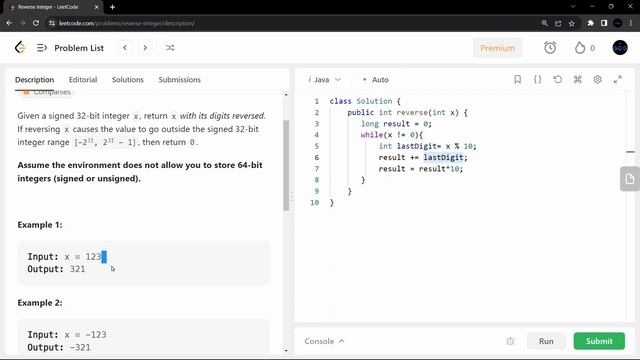This screenshot has height=360, width=640.
Task: Click the line number 1 in gutter
Action: (316, 101)
